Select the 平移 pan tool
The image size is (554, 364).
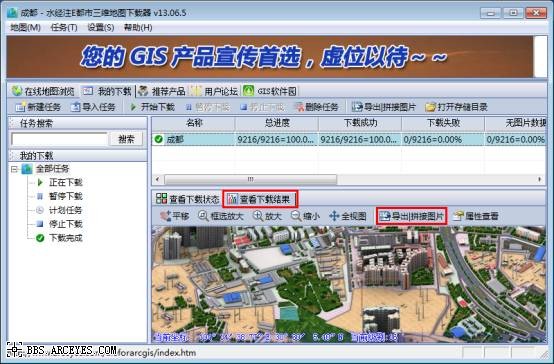coord(174,216)
